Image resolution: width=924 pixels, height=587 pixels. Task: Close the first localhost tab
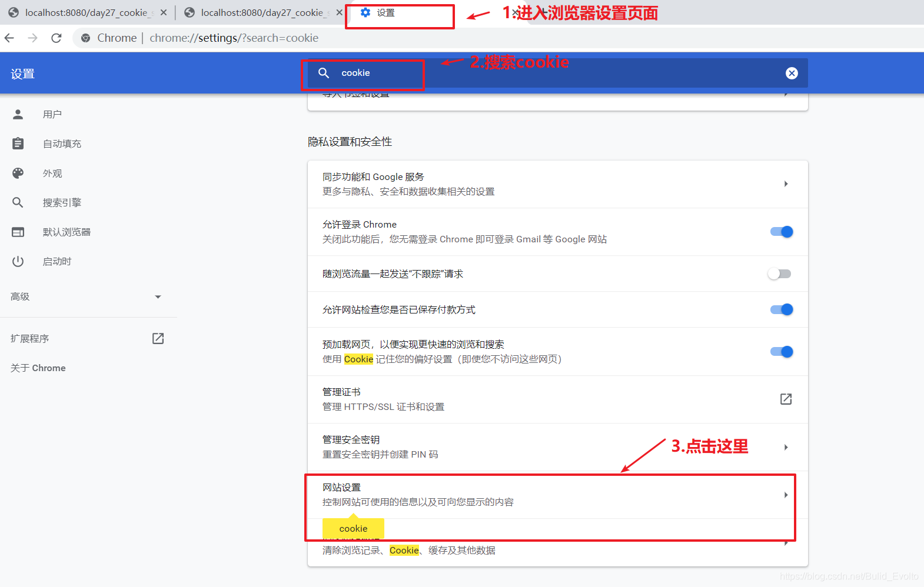(164, 12)
